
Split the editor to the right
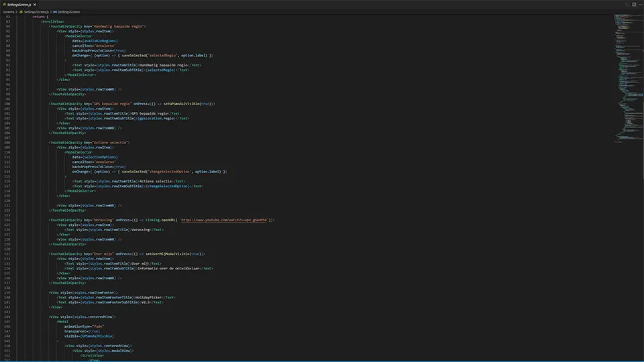tap(634, 5)
